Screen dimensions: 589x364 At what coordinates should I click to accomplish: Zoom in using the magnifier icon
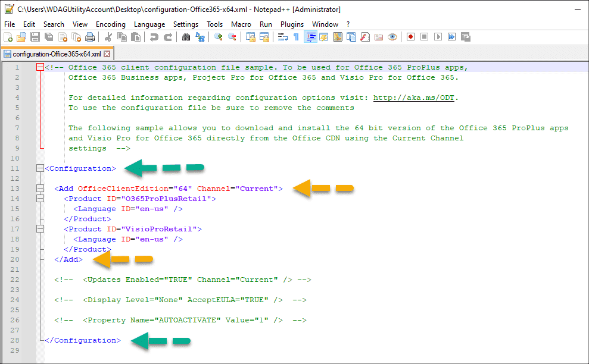point(218,37)
